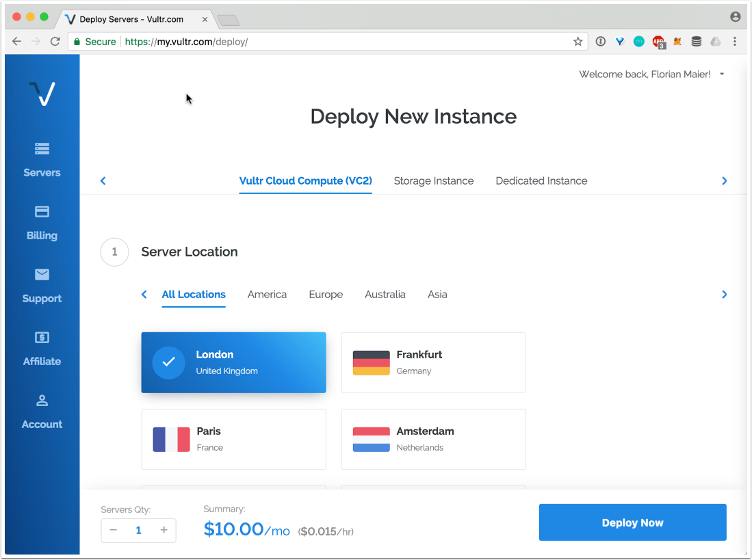
Task: Open the Affiliate dollar icon
Action: 42,338
